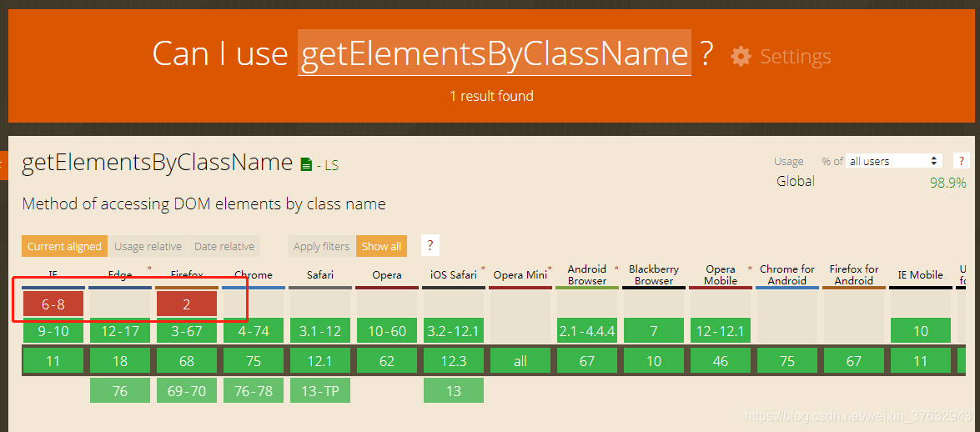This screenshot has width=980, height=432.
Task: Select the current Opera Mobile 46 cell
Action: coord(721,361)
